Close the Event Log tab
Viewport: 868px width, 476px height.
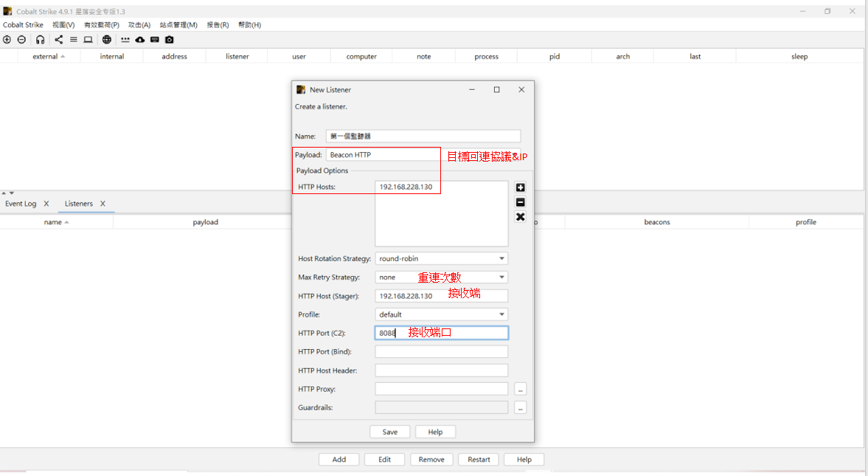pos(46,204)
